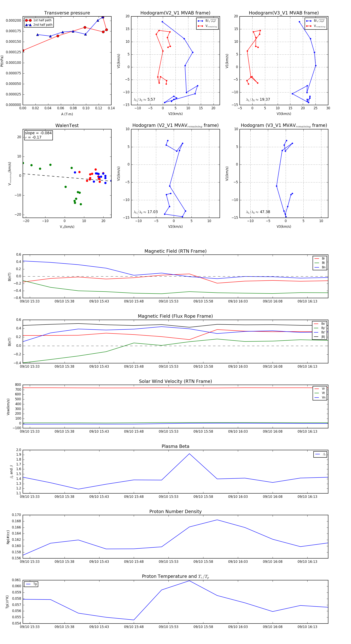
Task: Click the By' legend entry
Action: point(320,328)
